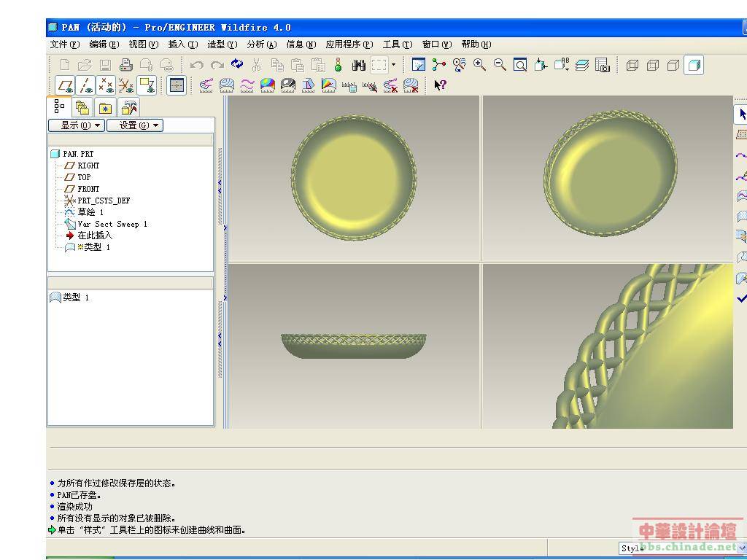Click the Refit model to screen icon
Image resolution: width=747 pixels, height=560 pixels.
(x=520, y=65)
